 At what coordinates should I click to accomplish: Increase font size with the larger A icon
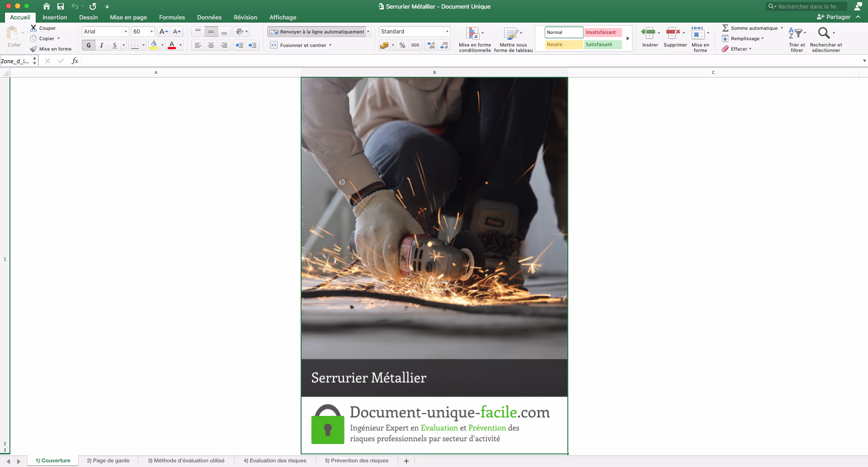(x=164, y=32)
